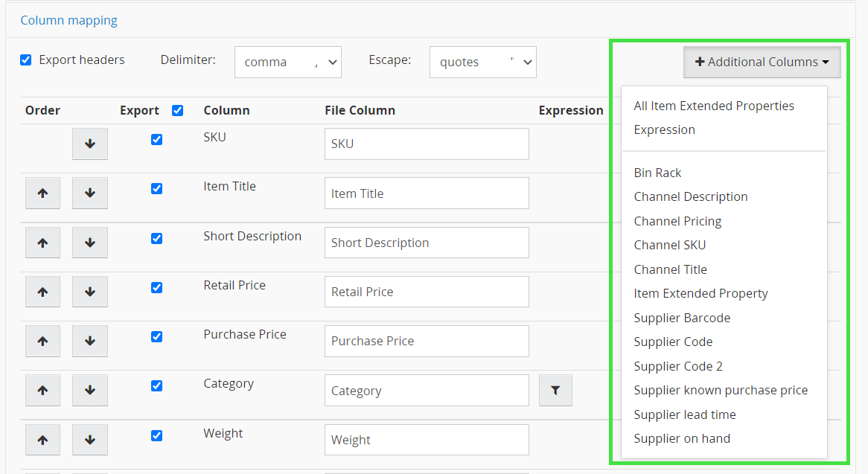868x474 pixels.
Task: Pick Channel Pricing in the list
Action: (x=677, y=221)
